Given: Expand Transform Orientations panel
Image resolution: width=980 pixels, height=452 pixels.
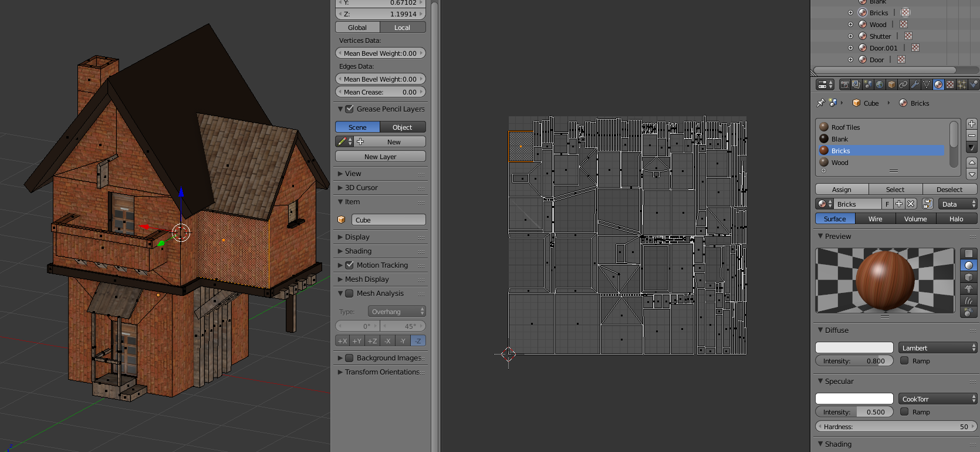Looking at the screenshot, I should pyautogui.click(x=380, y=372).
